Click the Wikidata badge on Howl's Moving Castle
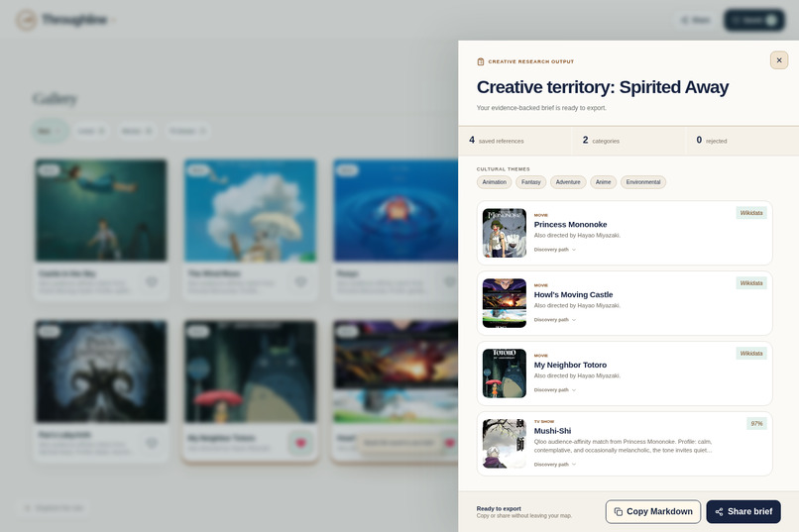This screenshot has width=799, height=532. [x=751, y=283]
